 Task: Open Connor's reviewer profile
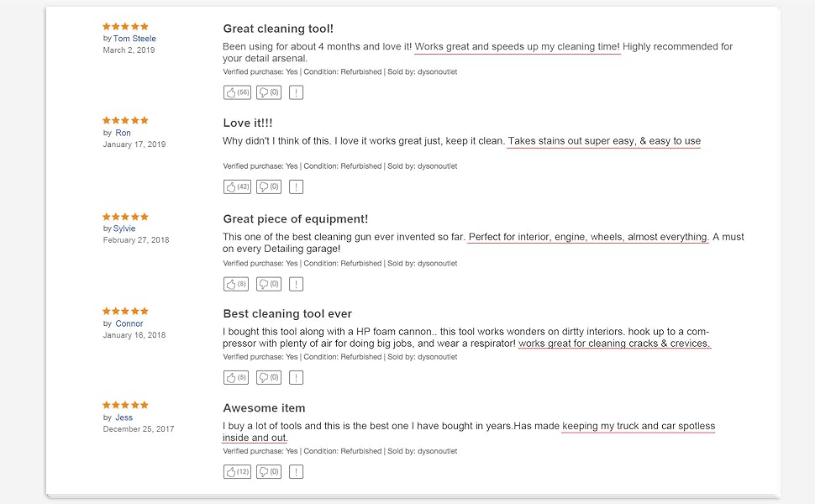pos(129,323)
